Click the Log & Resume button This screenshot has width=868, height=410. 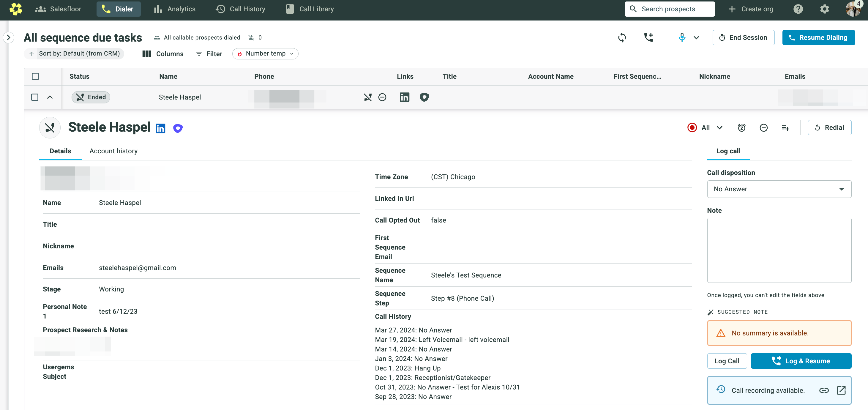click(801, 361)
